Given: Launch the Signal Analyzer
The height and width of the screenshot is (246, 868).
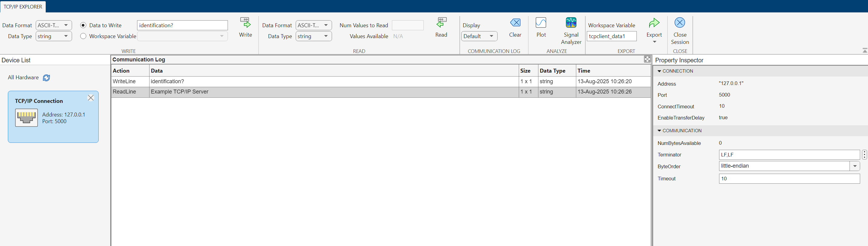Looking at the screenshot, I should pos(571,23).
